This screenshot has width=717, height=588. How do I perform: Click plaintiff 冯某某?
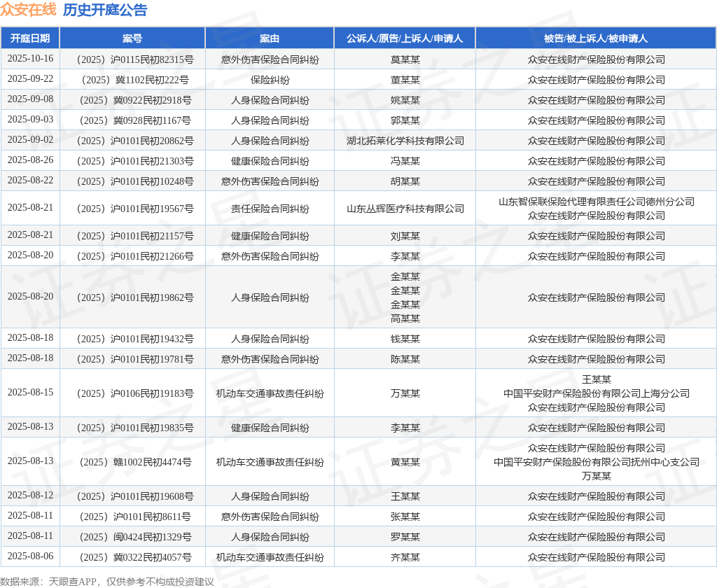coord(405,161)
